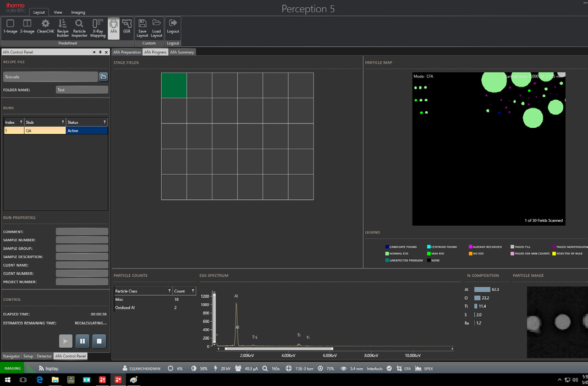This screenshot has width=588, height=386.
Task: Switch to the Layout ribbon tab
Action: tap(39, 13)
